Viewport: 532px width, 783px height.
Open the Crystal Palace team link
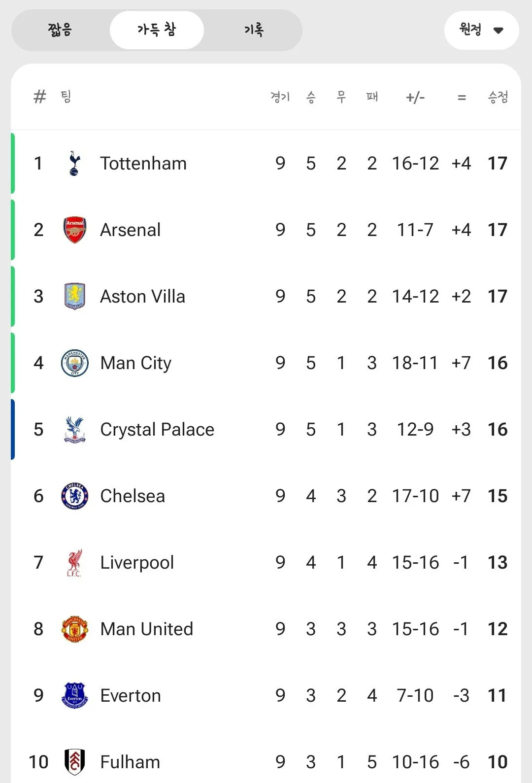[x=157, y=429]
